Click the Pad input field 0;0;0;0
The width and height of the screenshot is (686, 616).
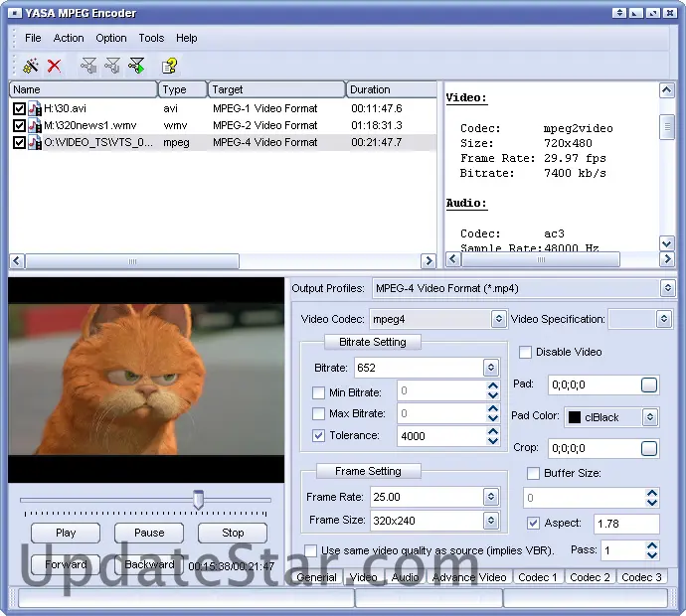595,385
